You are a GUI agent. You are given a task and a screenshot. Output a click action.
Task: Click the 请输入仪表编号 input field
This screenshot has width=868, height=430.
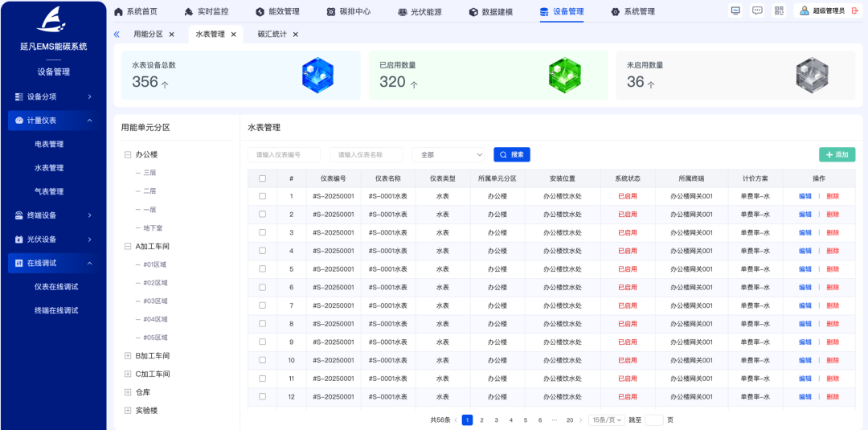284,154
